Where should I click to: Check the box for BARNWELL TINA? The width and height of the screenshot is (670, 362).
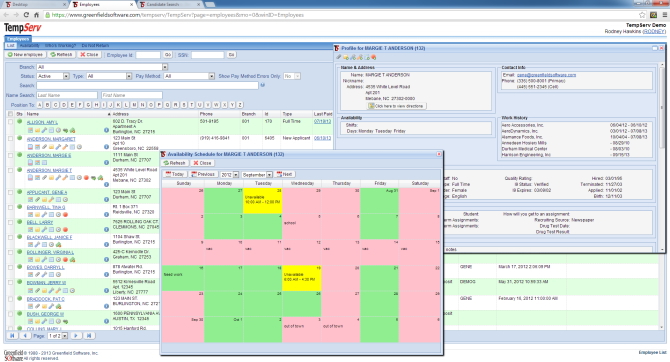coord(10,207)
